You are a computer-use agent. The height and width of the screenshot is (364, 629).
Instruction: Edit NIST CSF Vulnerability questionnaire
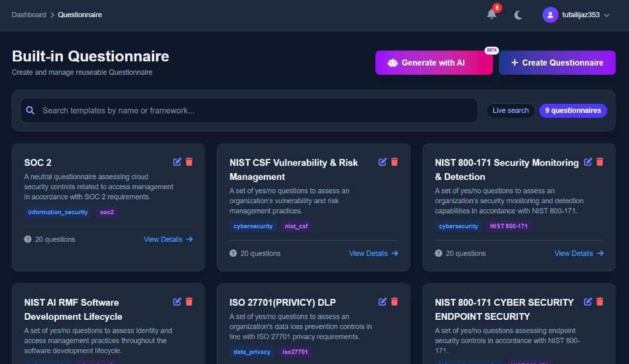coord(382,161)
